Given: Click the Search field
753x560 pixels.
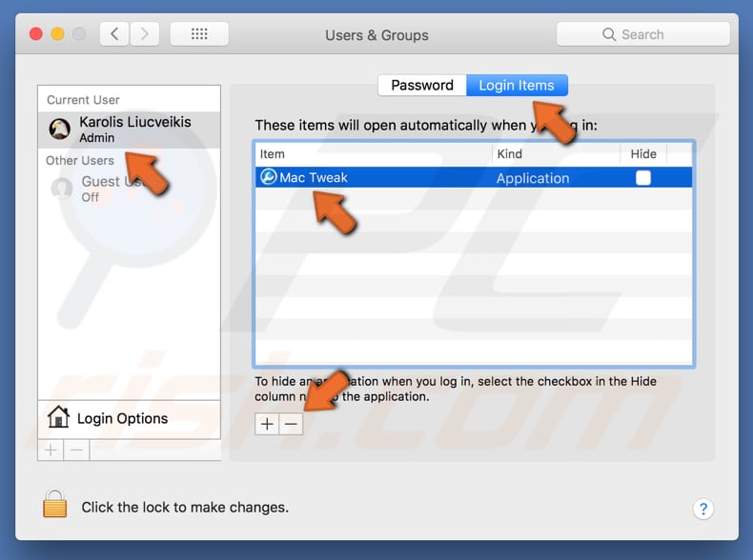Looking at the screenshot, I should tap(642, 34).
